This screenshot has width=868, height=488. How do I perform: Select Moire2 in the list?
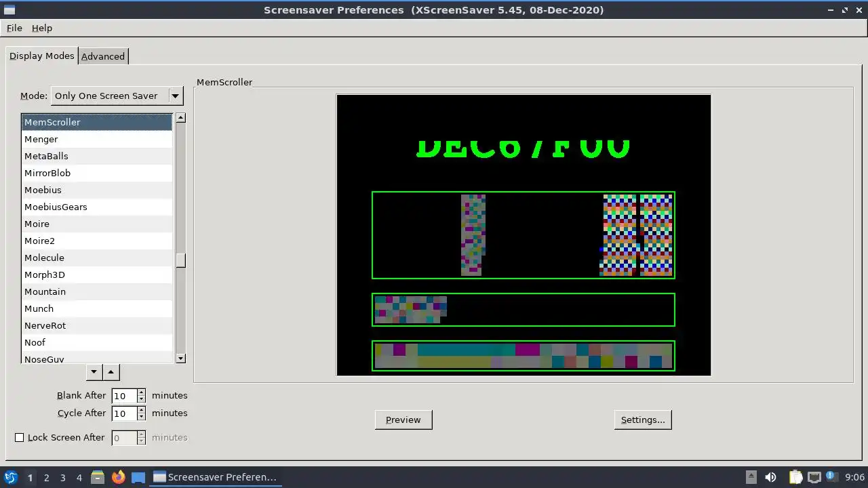point(97,241)
